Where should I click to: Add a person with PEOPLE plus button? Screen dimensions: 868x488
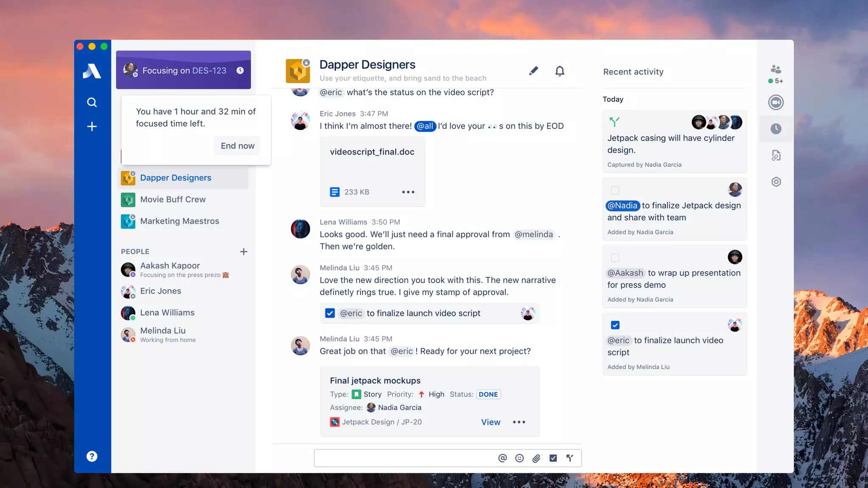pos(243,252)
